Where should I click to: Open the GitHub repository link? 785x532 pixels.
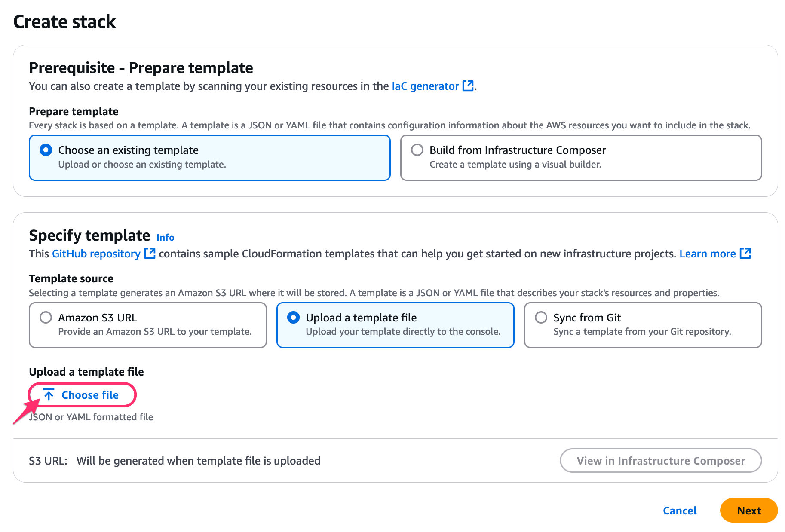[96, 254]
